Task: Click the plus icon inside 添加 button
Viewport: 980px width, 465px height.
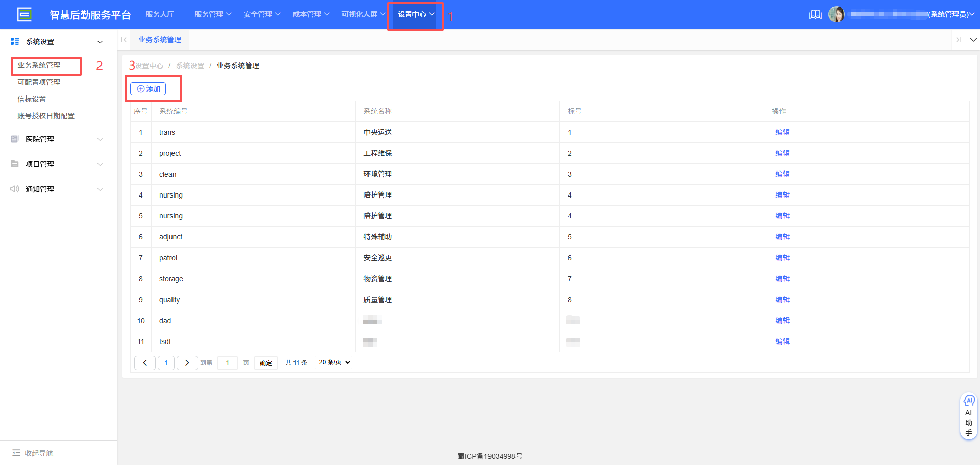Action: pos(141,88)
